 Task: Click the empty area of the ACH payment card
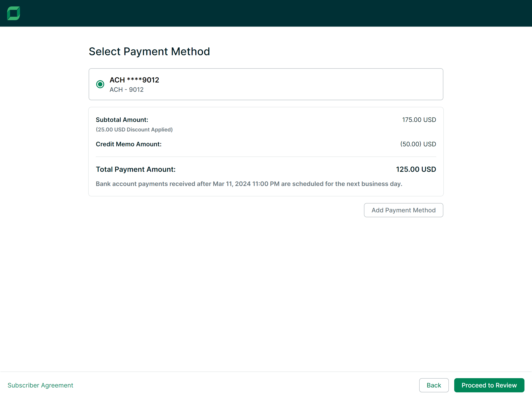pos(301,84)
